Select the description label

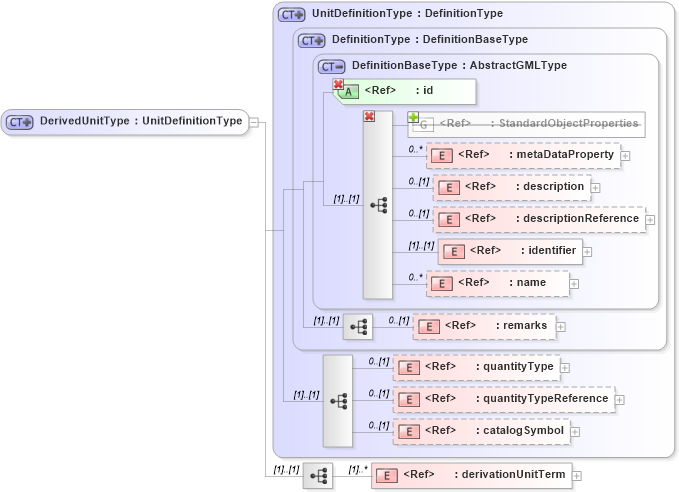point(553,187)
